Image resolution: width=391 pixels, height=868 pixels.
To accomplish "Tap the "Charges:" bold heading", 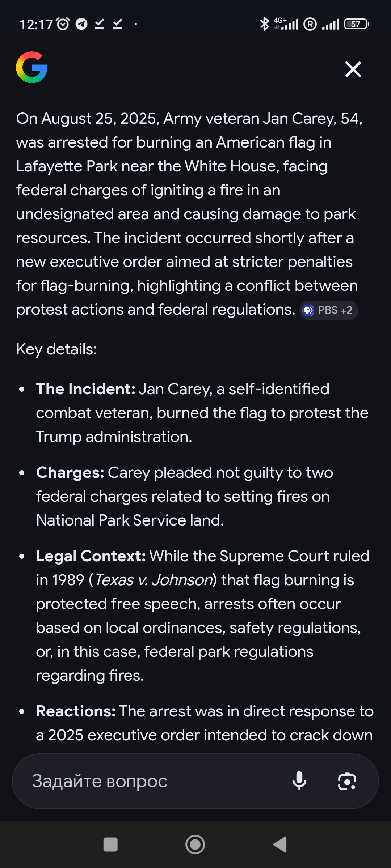I will (x=70, y=473).
